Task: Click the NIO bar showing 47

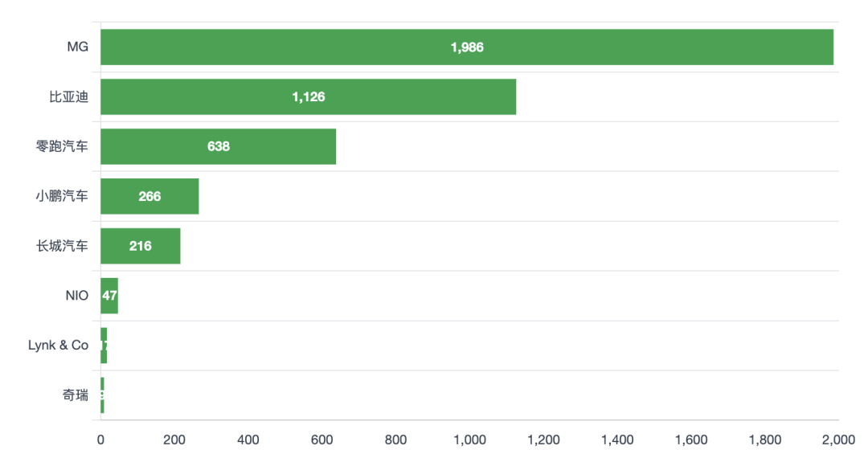Action: (x=109, y=296)
